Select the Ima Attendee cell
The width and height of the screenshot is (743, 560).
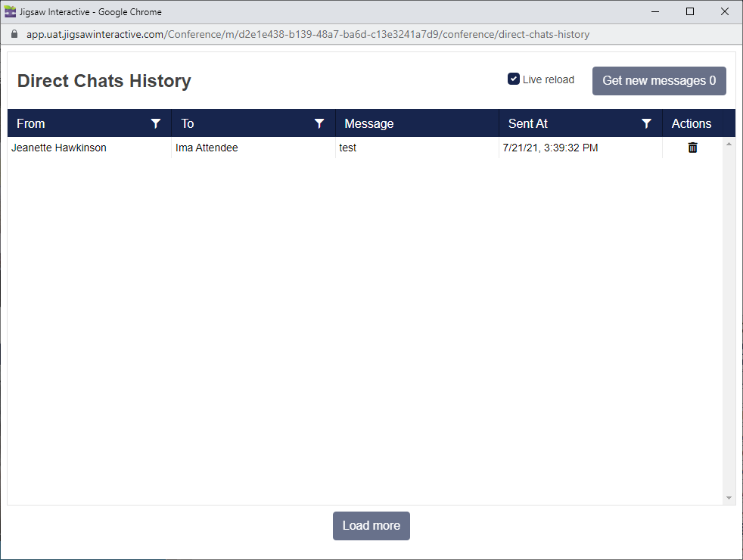click(207, 148)
